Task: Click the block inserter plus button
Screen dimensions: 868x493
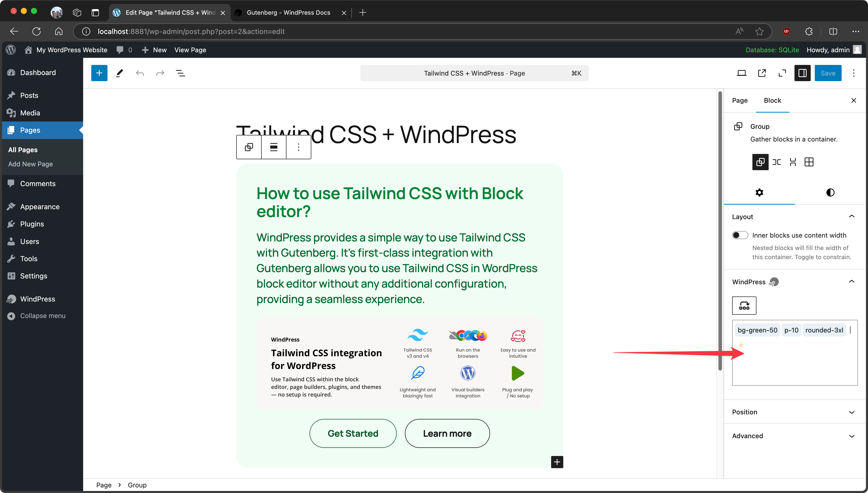Action: (99, 73)
